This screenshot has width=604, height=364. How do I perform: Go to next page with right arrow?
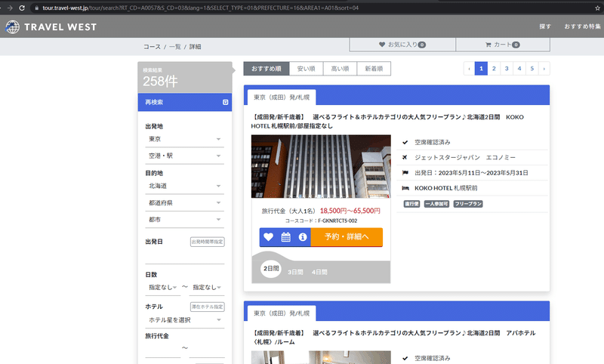[x=544, y=69]
